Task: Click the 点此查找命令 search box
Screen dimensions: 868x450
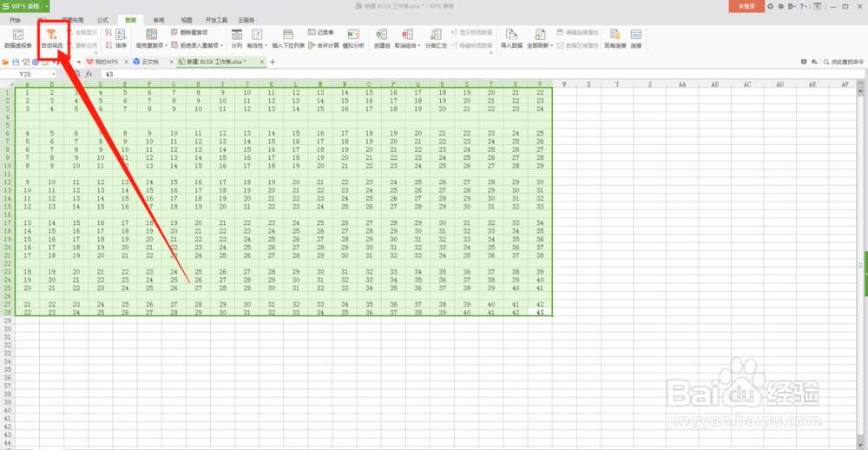Action: tap(843, 62)
